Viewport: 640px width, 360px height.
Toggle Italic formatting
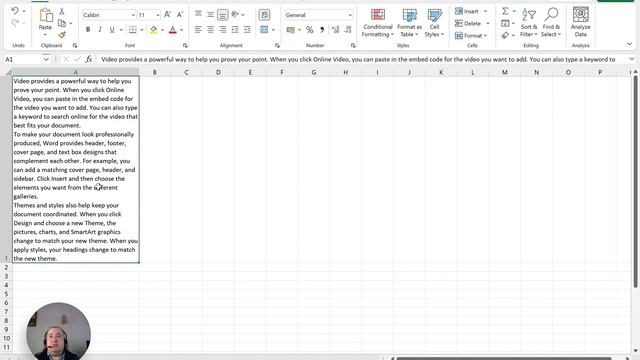tap(100, 29)
